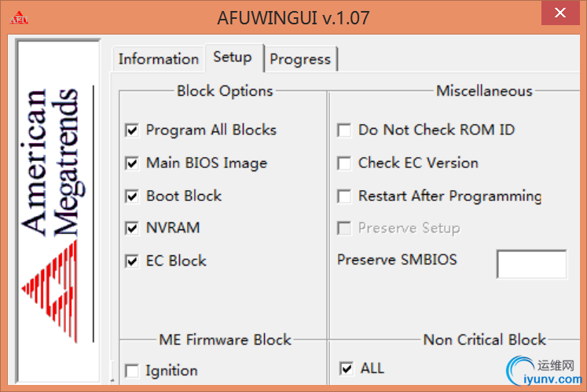
Task: Switch to the Information tab
Action: pos(158,59)
